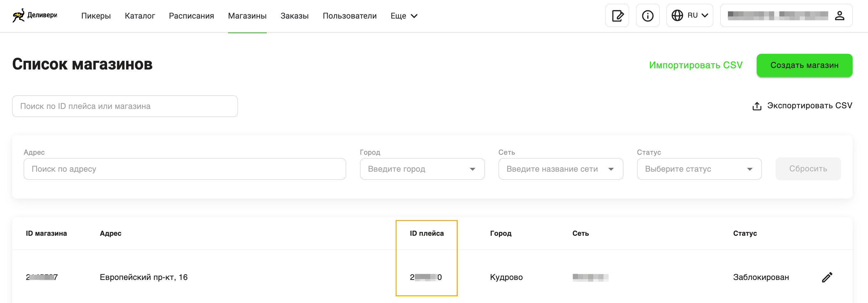The width and height of the screenshot is (868, 303).
Task: Click the Заблокирован status cell
Action: point(761,277)
